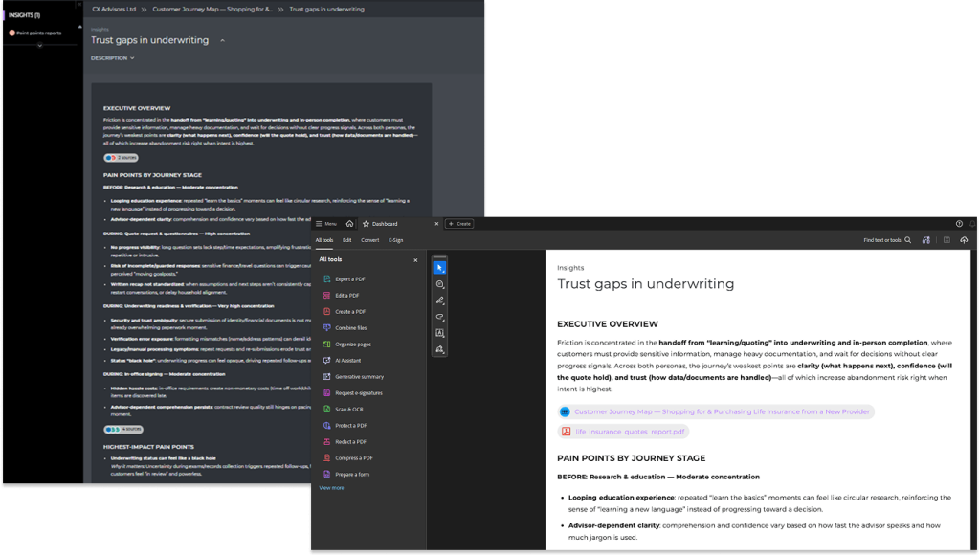Screen dimensions: 980x556
Task: Expand View more in the tools panel
Action: pyautogui.click(x=330, y=487)
